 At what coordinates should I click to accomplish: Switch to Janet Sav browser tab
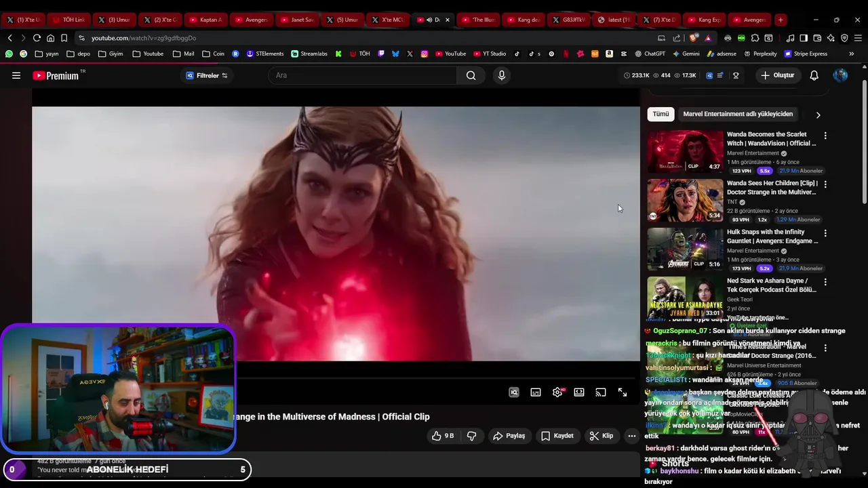[296, 20]
